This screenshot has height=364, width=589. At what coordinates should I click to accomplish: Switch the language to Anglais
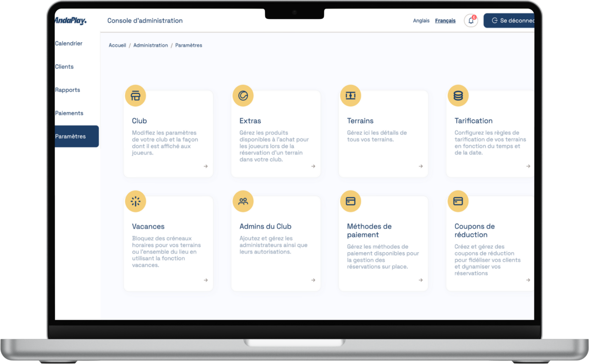[421, 21]
